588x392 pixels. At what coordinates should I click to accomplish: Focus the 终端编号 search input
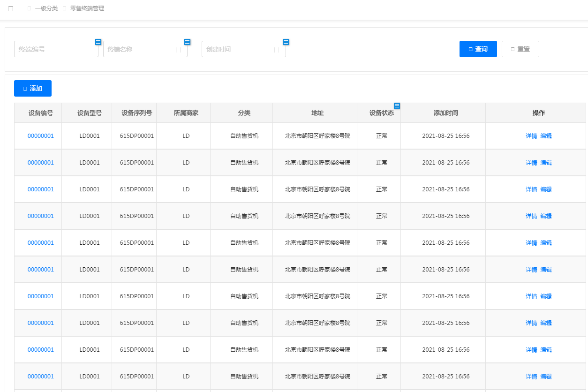point(56,49)
